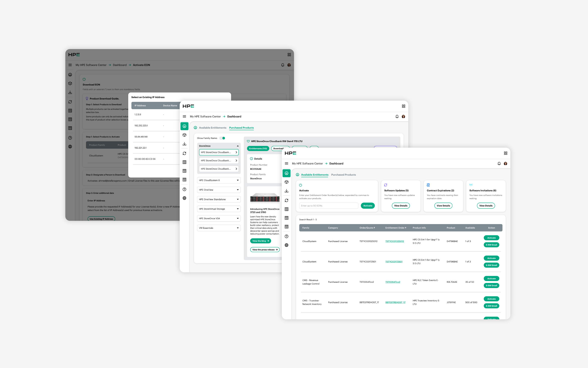Select help icon in front window sidebar
The height and width of the screenshot is (368, 588).
(286, 236)
